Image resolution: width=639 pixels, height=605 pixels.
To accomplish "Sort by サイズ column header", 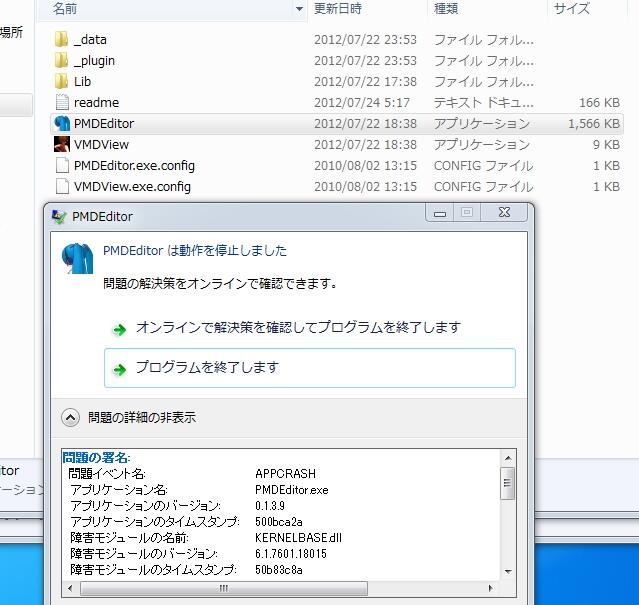I will point(571,9).
